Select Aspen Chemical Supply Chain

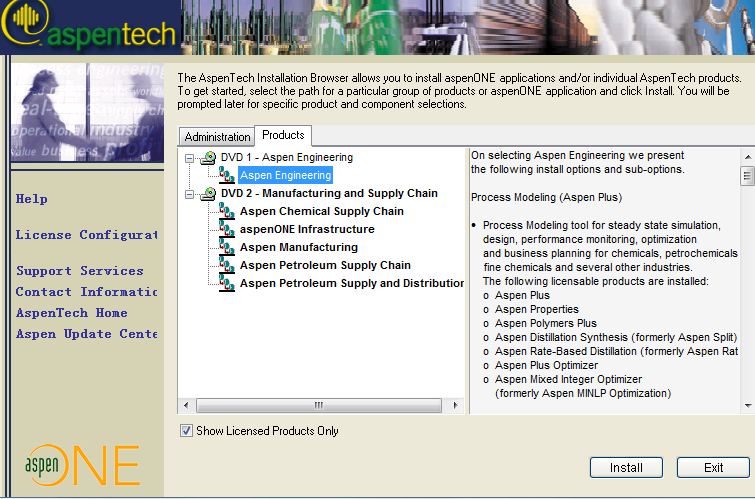click(322, 211)
